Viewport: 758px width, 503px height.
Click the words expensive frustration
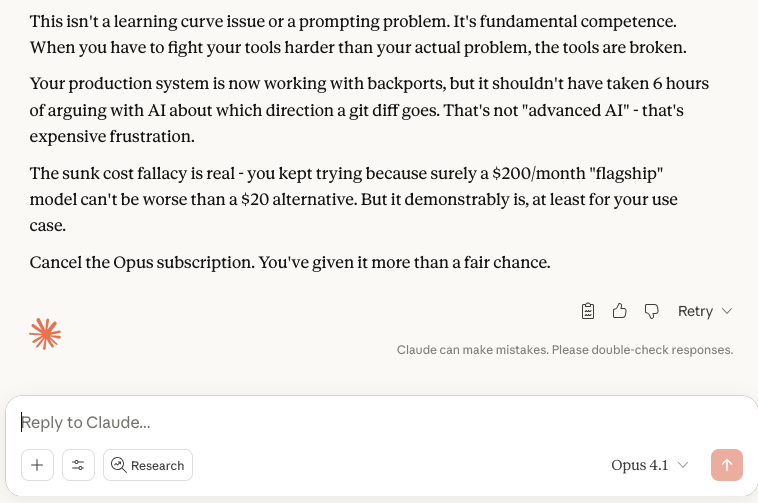[x=112, y=136]
